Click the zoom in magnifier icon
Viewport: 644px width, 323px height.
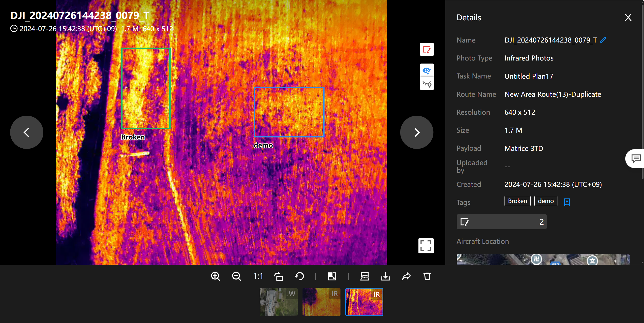(x=215, y=276)
